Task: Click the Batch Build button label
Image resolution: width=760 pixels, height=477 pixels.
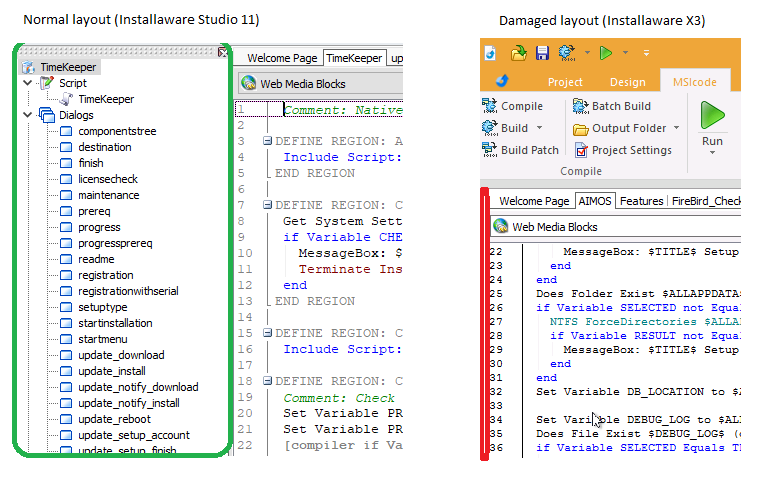Action: point(621,106)
